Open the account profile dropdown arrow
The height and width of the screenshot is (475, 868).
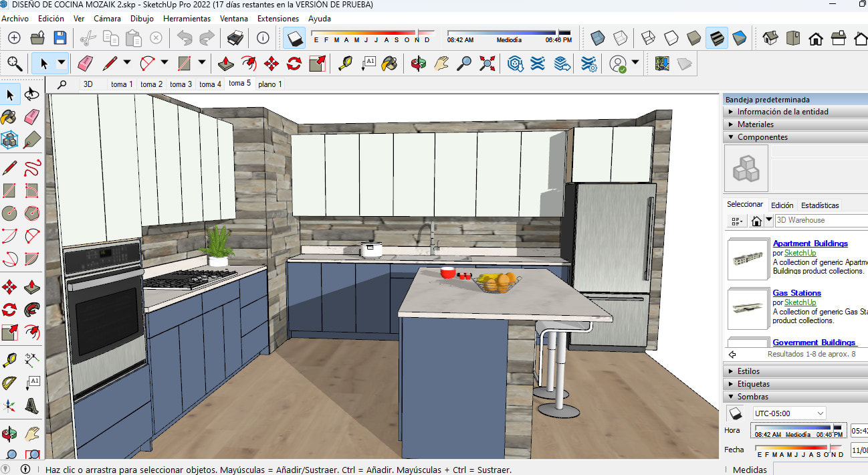point(635,64)
